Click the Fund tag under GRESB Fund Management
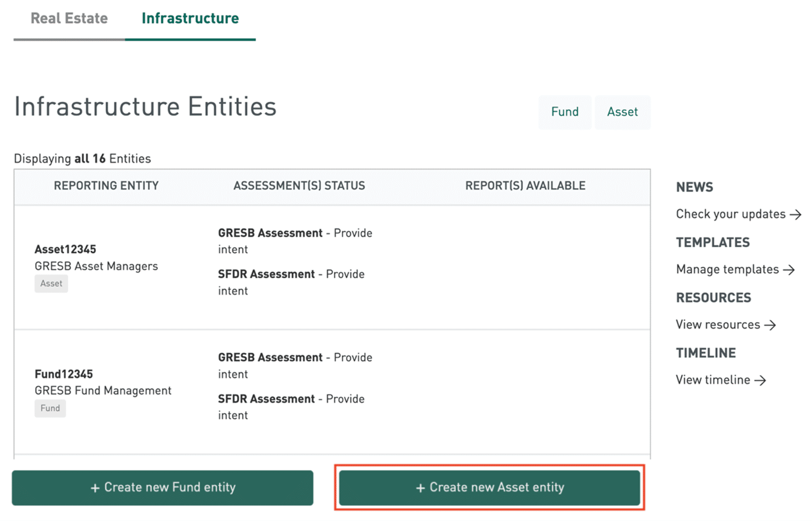This screenshot has width=812, height=521. (50, 408)
